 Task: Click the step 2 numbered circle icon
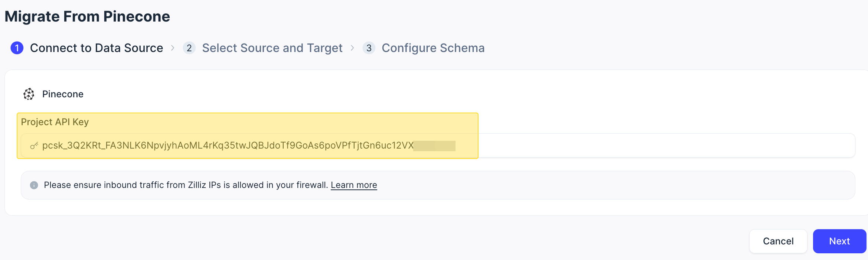189,48
